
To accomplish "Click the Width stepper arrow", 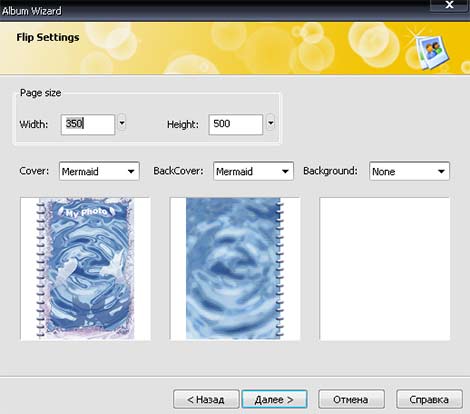I will point(122,123).
